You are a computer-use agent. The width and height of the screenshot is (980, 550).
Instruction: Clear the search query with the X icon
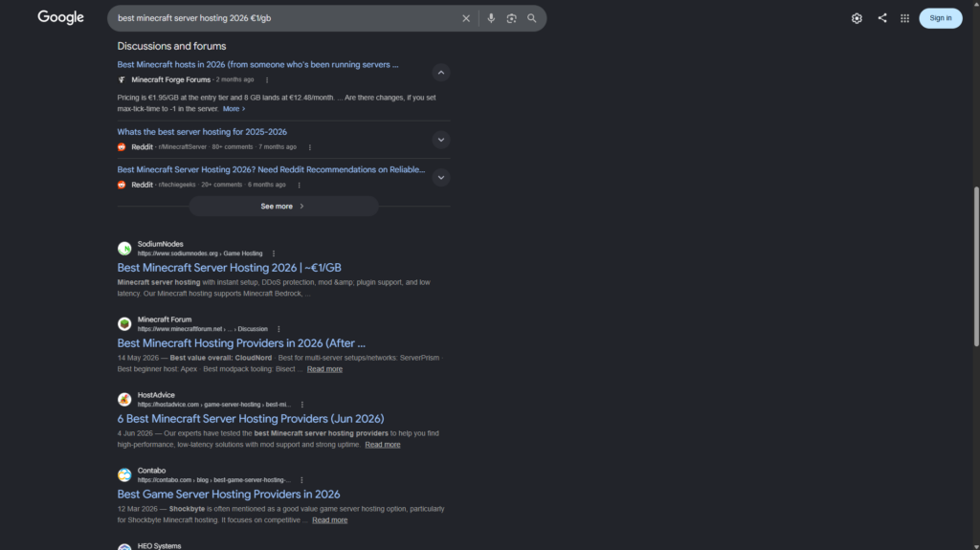click(x=466, y=18)
